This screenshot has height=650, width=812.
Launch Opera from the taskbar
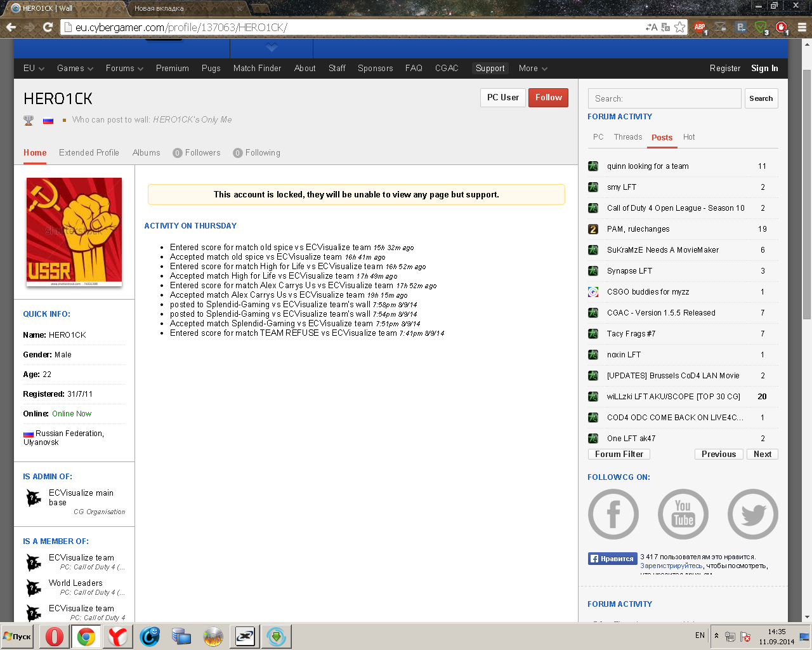55,636
